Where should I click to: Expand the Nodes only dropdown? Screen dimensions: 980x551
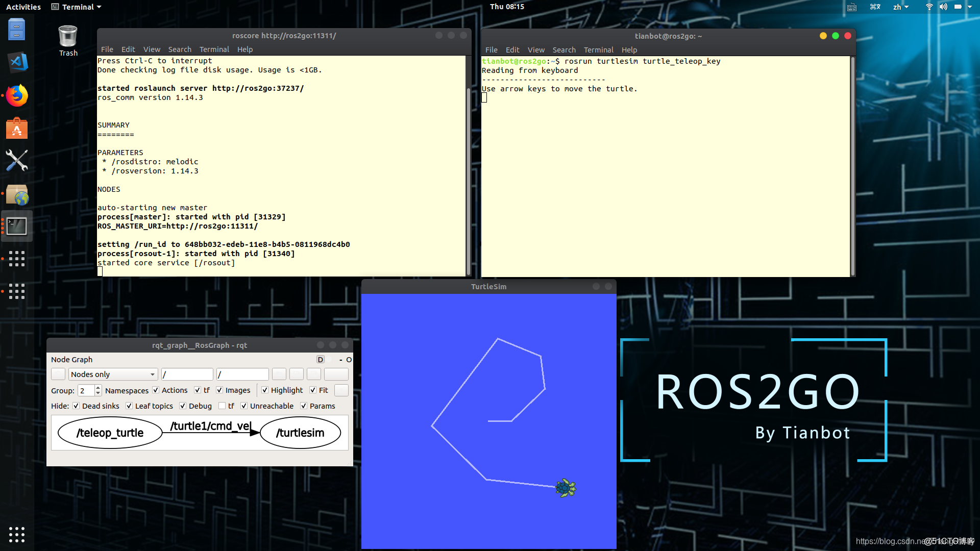click(112, 374)
